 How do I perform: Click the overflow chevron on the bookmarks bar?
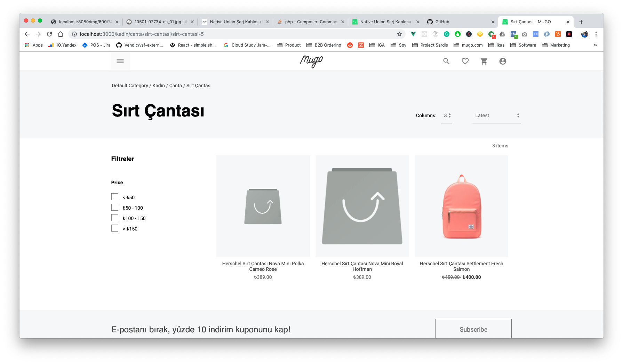pos(596,45)
